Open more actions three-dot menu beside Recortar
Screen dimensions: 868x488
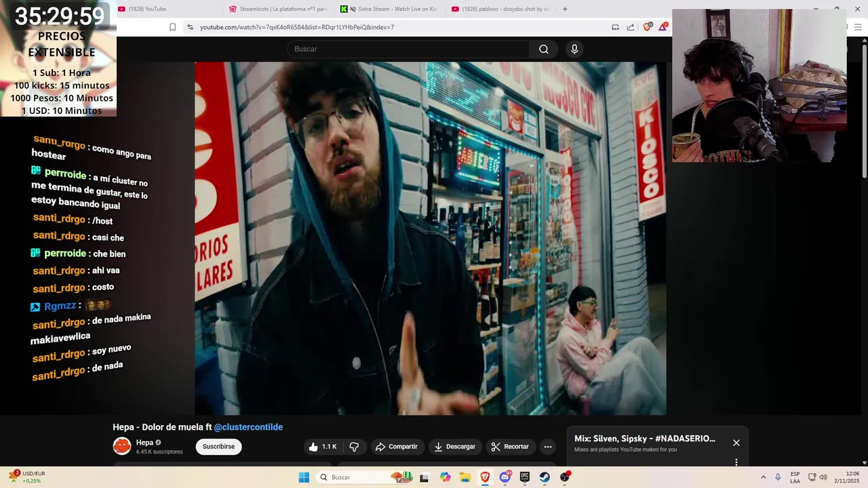tap(547, 447)
